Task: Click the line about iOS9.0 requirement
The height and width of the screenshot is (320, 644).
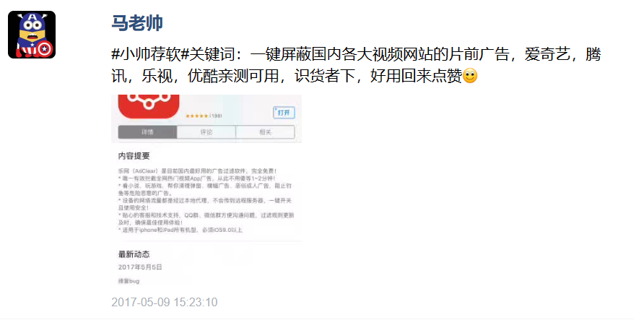Action: (x=180, y=230)
